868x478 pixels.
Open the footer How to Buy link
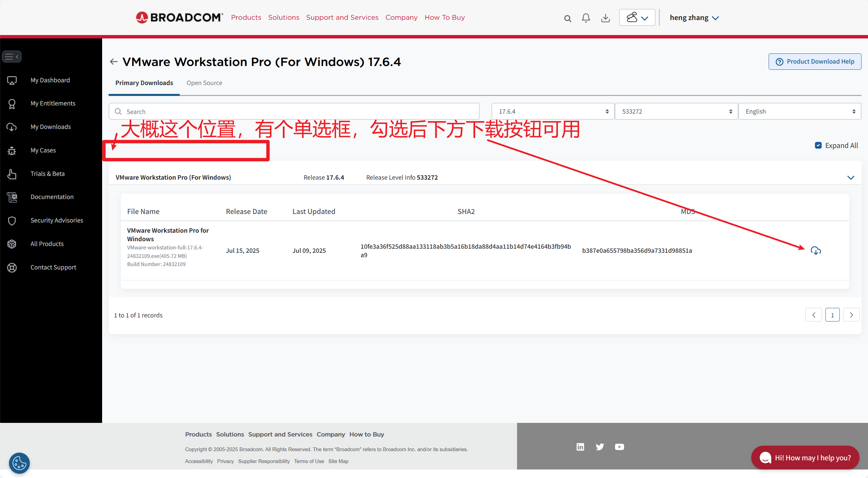tap(367, 434)
